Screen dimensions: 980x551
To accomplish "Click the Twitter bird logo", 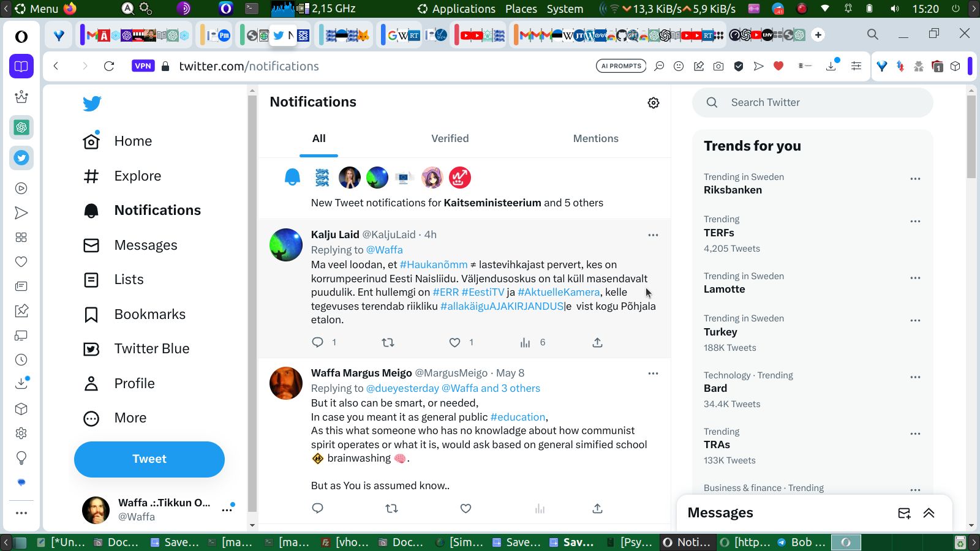I will (x=92, y=103).
